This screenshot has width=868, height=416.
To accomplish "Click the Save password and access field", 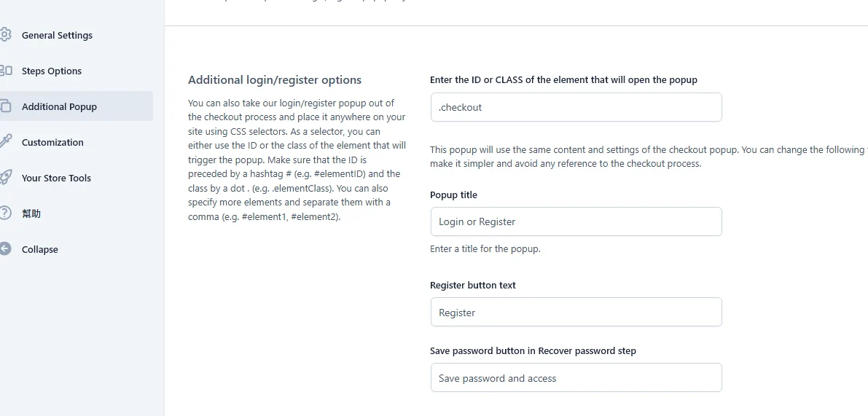I will coord(576,378).
